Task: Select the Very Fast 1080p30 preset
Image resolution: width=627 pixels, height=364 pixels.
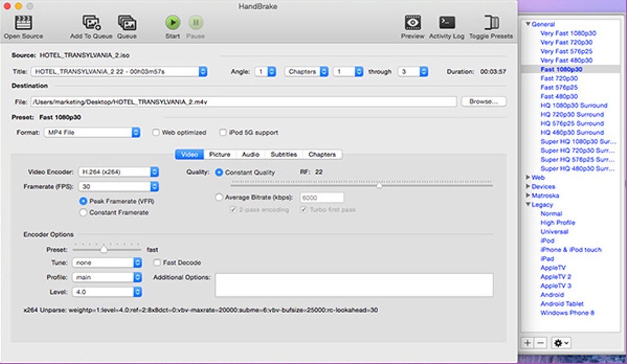Action: tap(568, 33)
